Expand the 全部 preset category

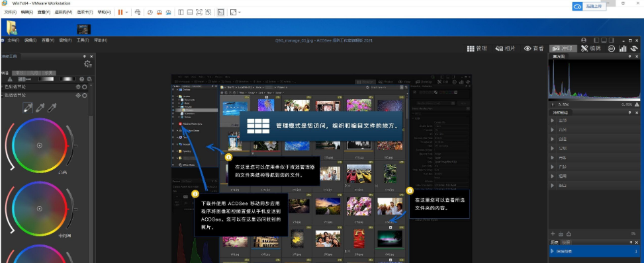click(553, 120)
